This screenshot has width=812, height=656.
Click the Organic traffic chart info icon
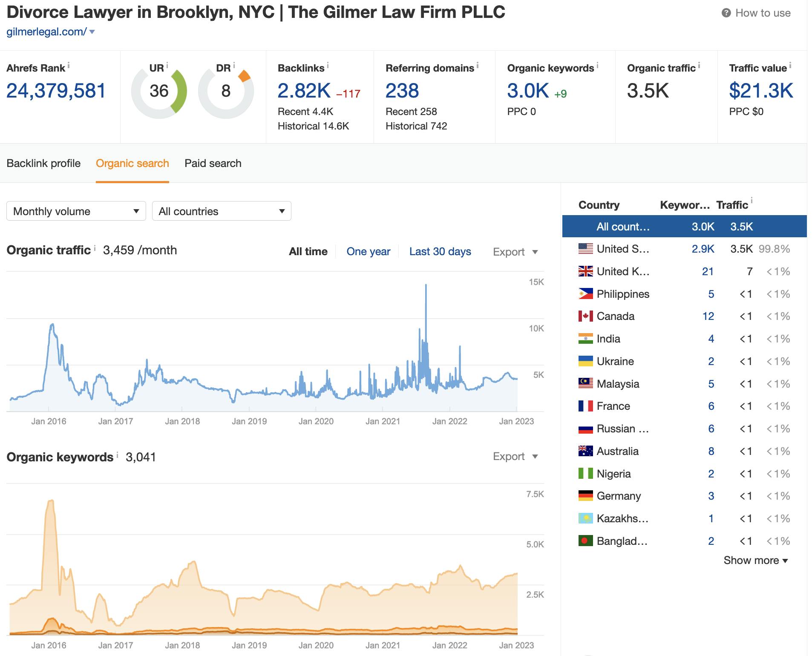pos(95,247)
